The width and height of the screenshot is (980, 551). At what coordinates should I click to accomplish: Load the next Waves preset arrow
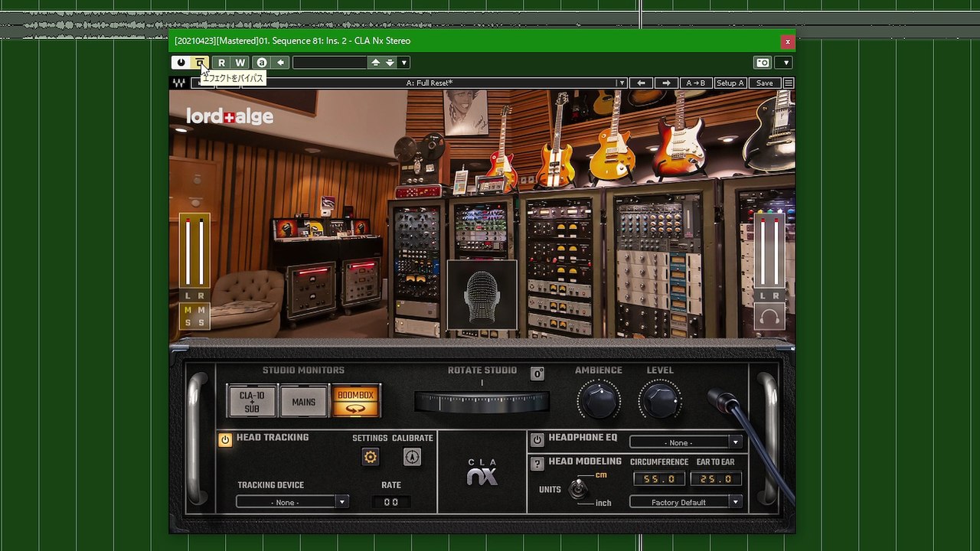pyautogui.click(x=666, y=83)
